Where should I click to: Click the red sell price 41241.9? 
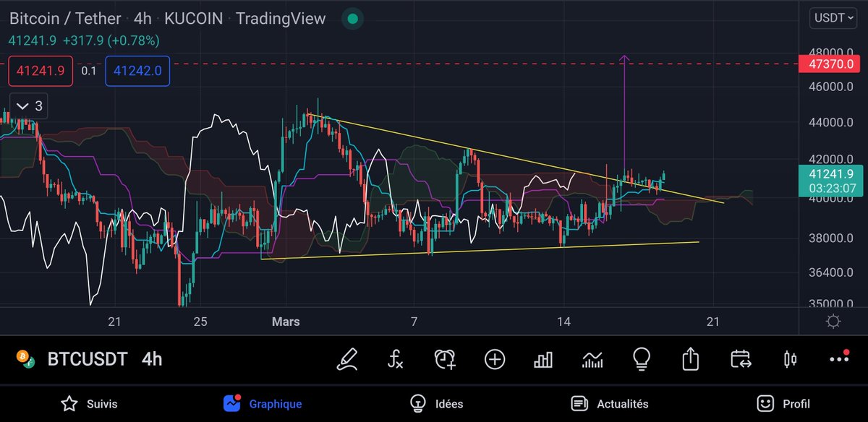[41, 71]
